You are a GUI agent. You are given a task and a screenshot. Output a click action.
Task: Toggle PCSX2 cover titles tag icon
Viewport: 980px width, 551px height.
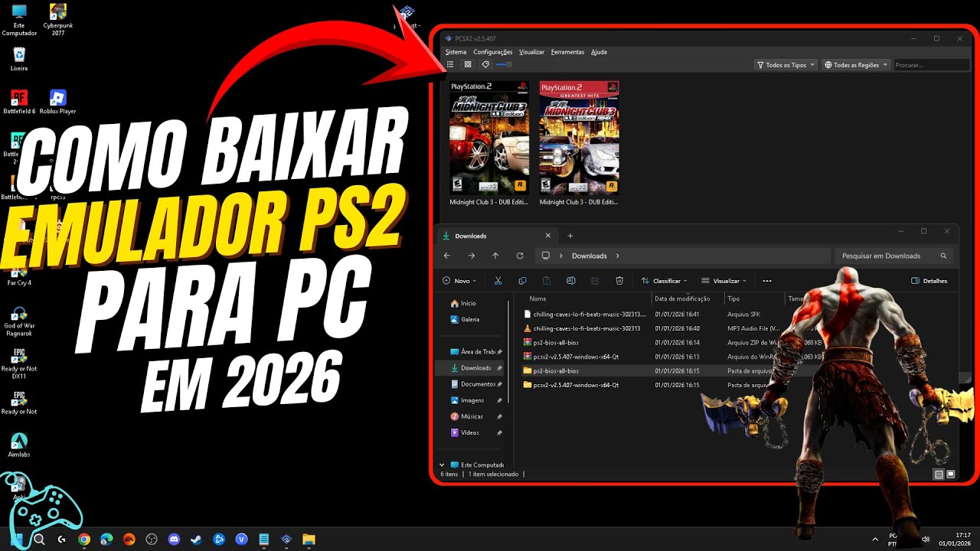click(x=485, y=64)
